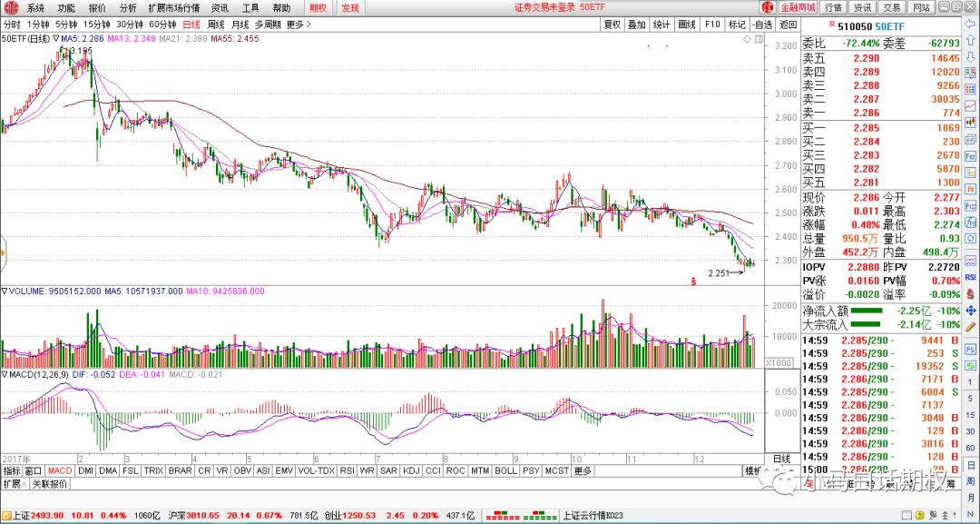Viewport: 980px width, 524px height.
Task: Switch to the 60分钟 period
Action: click(162, 25)
